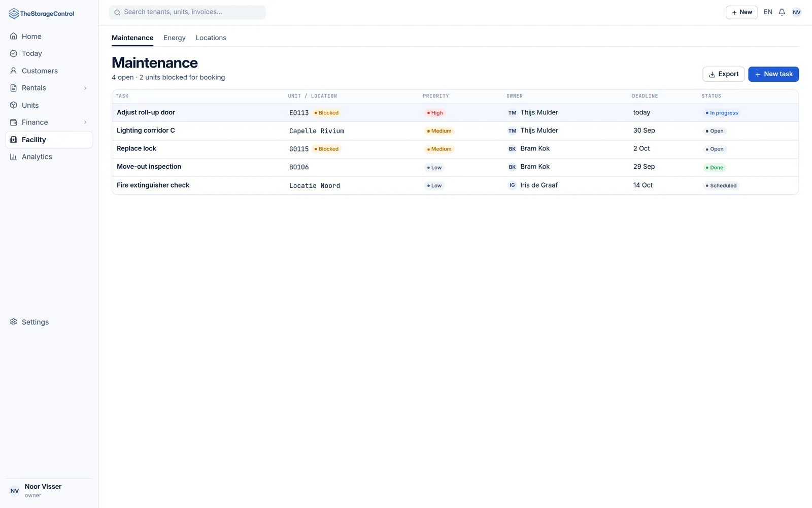Click the Priority column header
Screen dimensions: 812x508
(x=436, y=96)
